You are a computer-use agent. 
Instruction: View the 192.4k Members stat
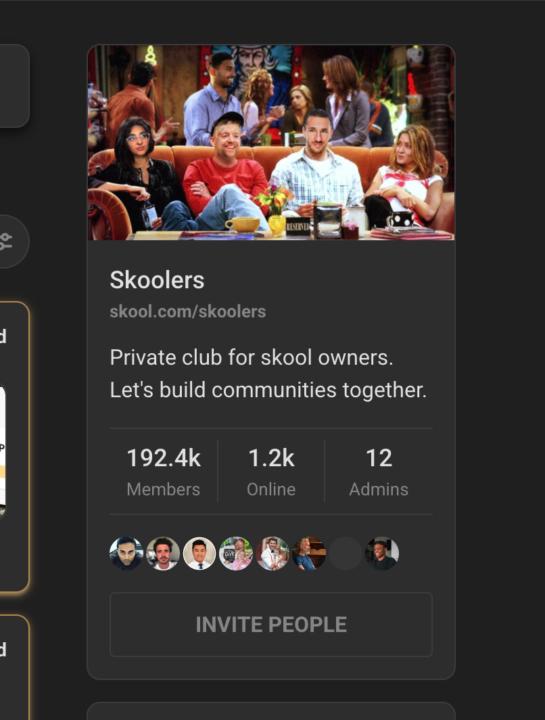coord(163,472)
